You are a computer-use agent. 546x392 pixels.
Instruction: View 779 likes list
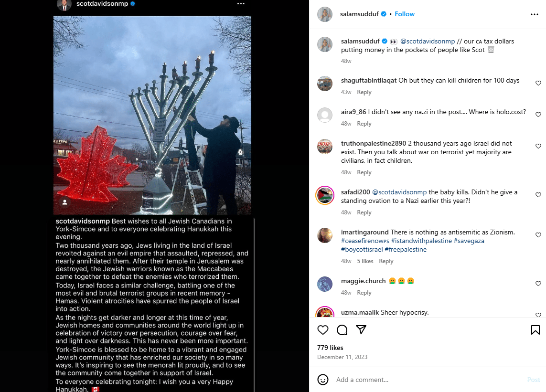tap(330, 348)
